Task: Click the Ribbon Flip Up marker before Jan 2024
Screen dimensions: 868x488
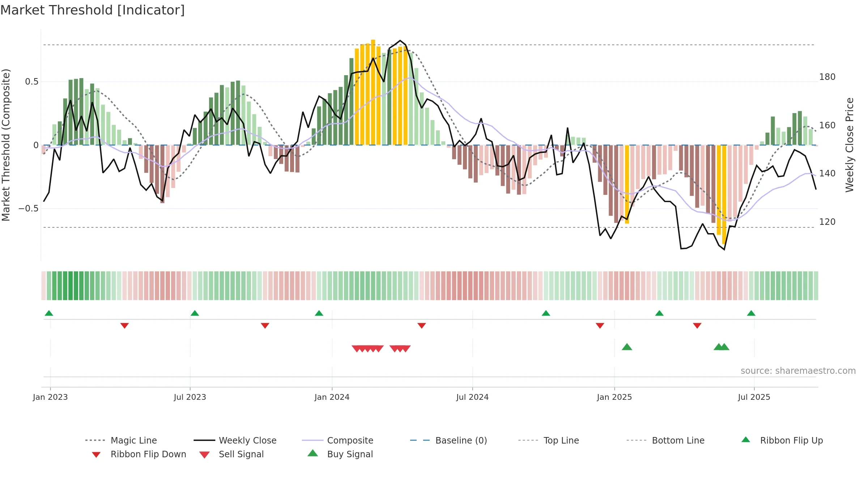Action: [x=319, y=313]
